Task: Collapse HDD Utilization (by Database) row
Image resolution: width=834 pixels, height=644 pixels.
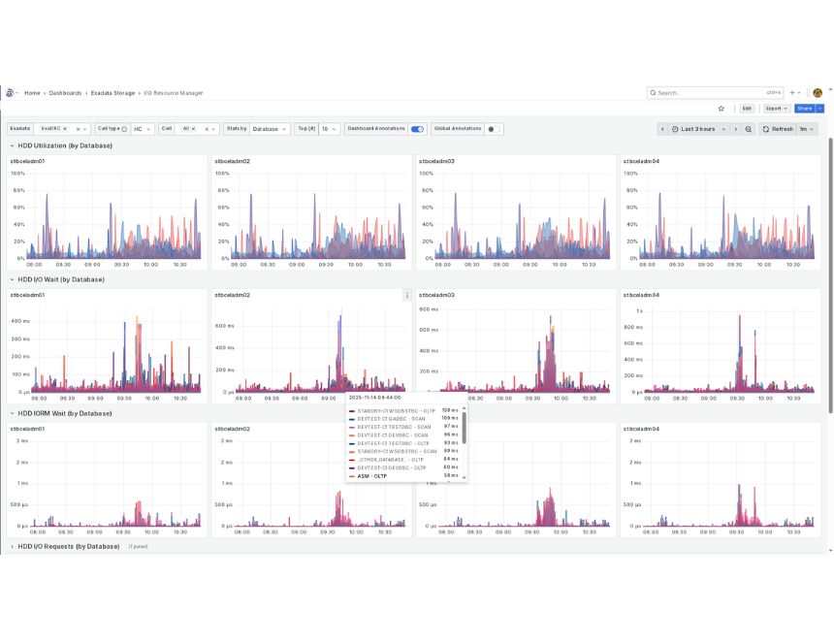Action: (x=13, y=145)
